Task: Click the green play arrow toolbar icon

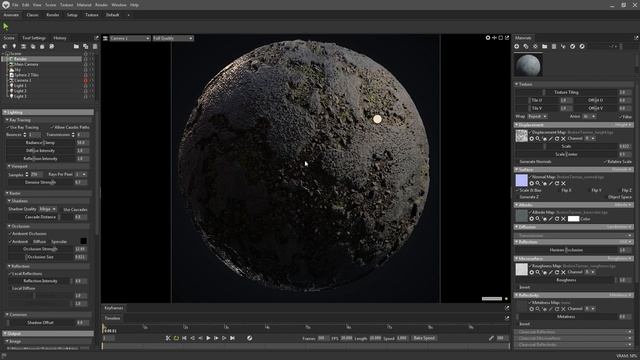Action: 6,27
